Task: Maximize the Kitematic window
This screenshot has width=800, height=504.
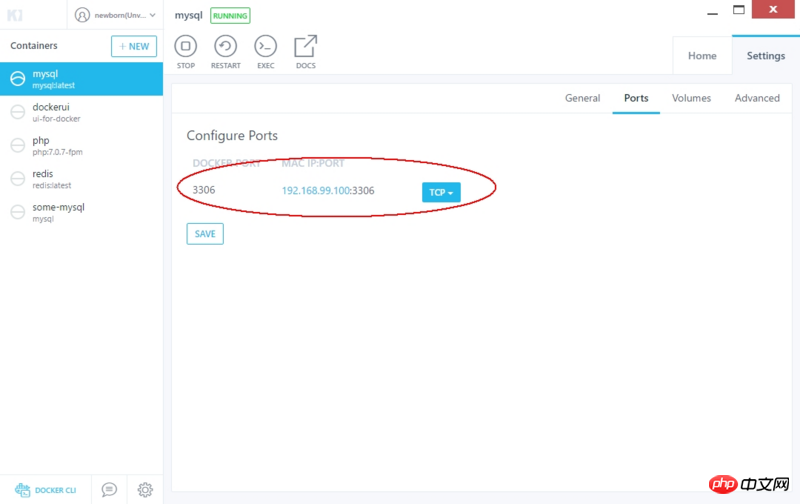Action: tap(738, 10)
